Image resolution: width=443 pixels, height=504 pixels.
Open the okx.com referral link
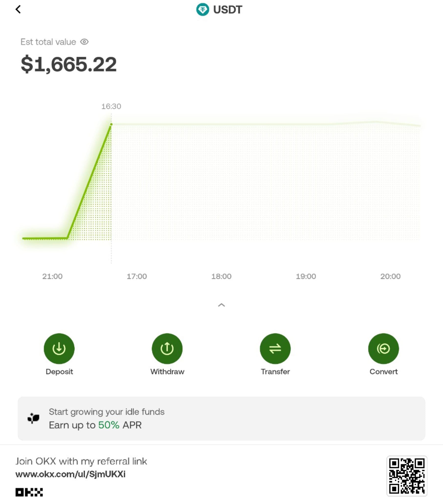pyautogui.click(x=70, y=474)
